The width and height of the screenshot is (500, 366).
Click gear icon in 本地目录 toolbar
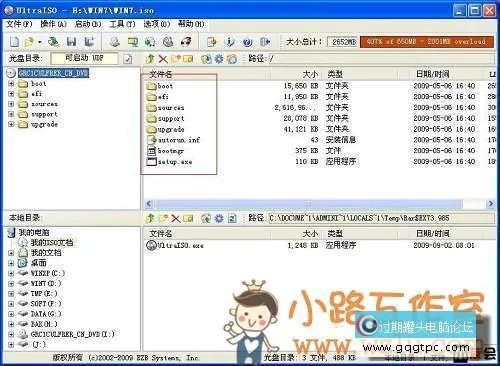(219, 218)
